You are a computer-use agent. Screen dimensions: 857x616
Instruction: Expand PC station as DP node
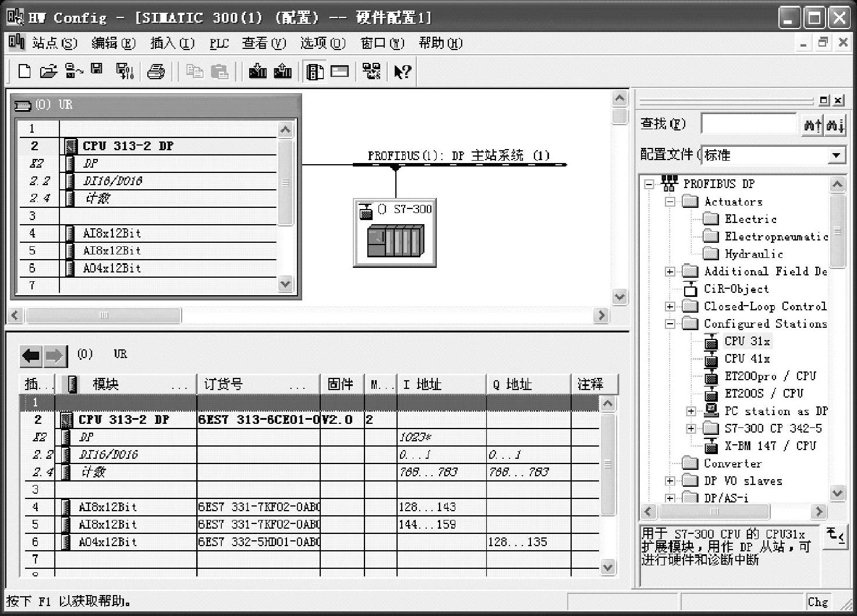pos(691,411)
